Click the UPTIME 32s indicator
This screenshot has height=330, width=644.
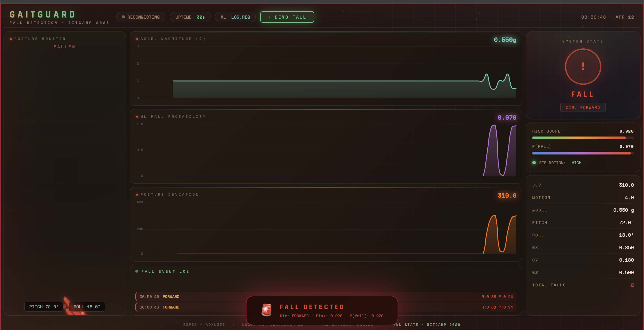(x=190, y=17)
